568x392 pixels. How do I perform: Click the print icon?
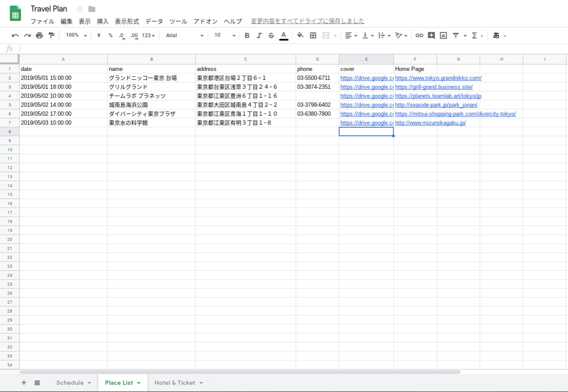(x=39, y=35)
